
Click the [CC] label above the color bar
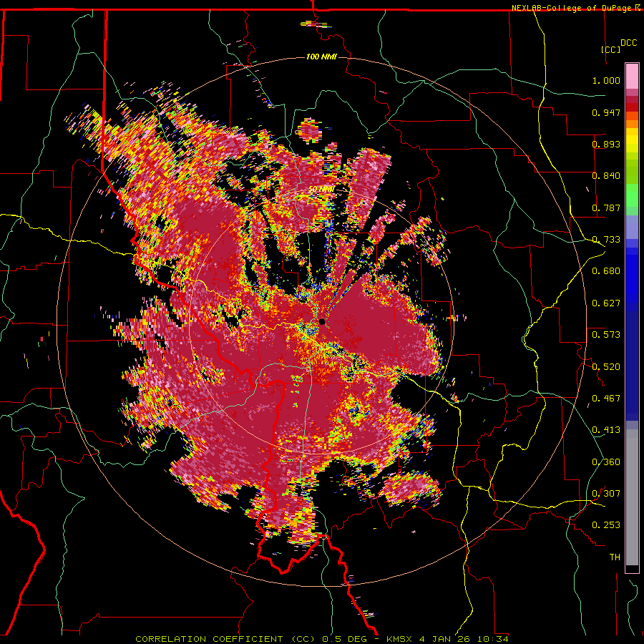pyautogui.click(x=611, y=49)
